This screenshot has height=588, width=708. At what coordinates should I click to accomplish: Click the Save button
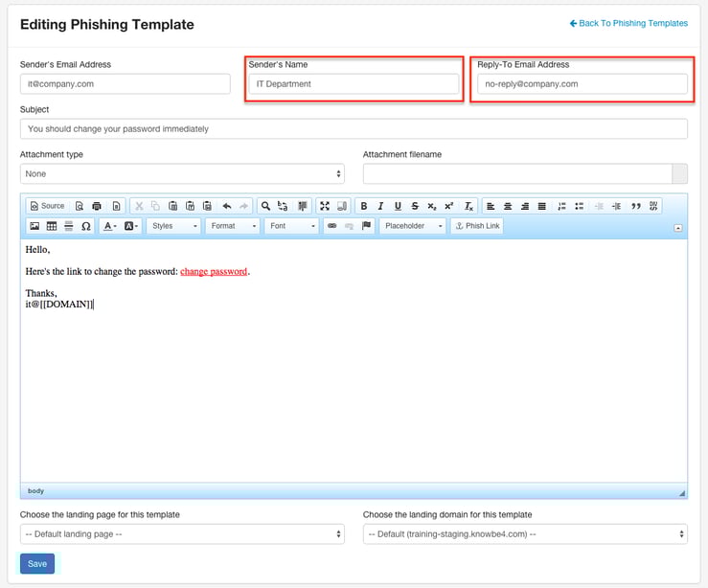click(37, 564)
